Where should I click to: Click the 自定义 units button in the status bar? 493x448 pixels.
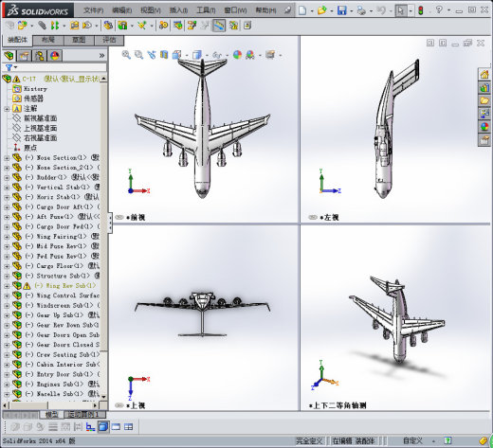click(x=412, y=440)
